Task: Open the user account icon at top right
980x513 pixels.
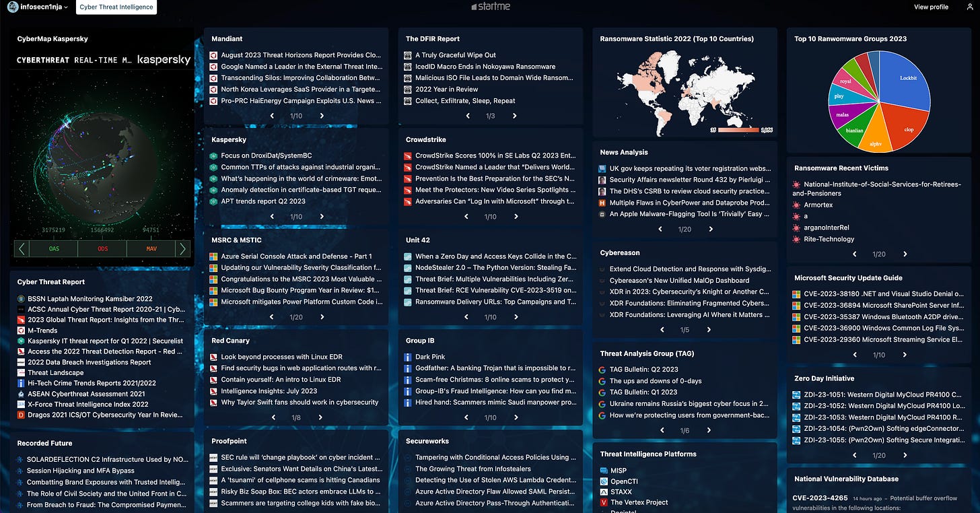Action: pyautogui.click(x=970, y=7)
